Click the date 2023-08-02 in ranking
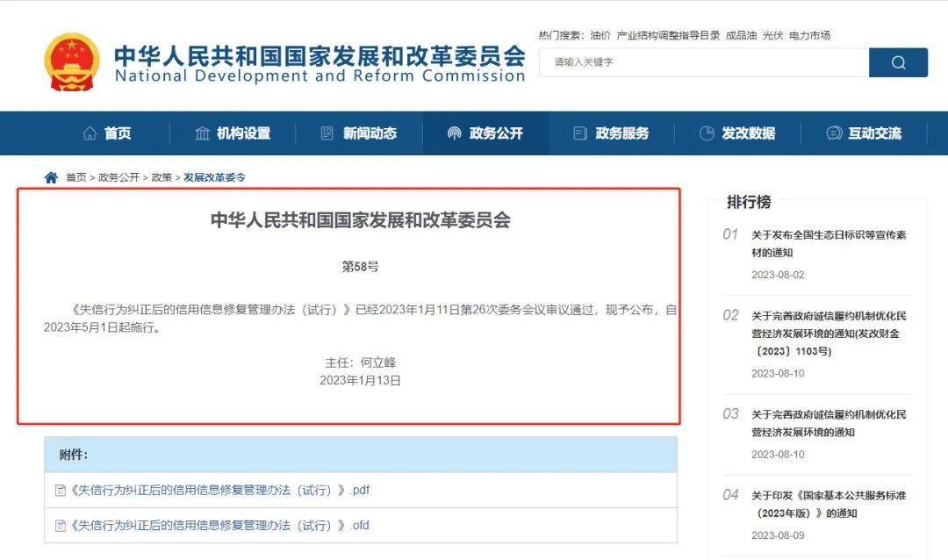 [778, 275]
